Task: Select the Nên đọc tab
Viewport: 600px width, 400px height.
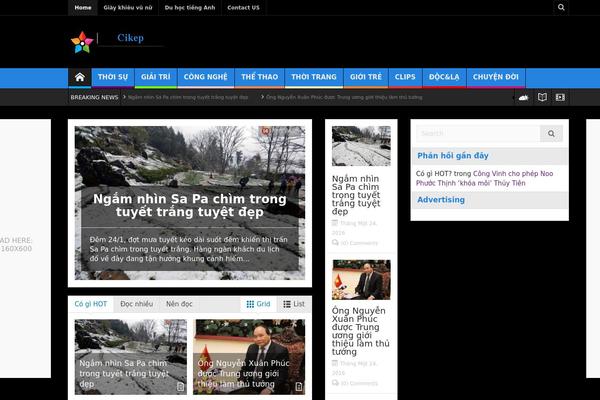Action: [x=179, y=304]
